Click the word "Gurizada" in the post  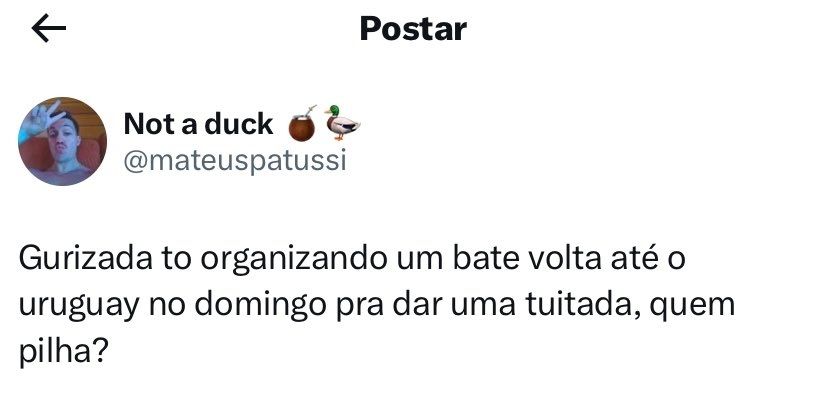tap(86, 259)
